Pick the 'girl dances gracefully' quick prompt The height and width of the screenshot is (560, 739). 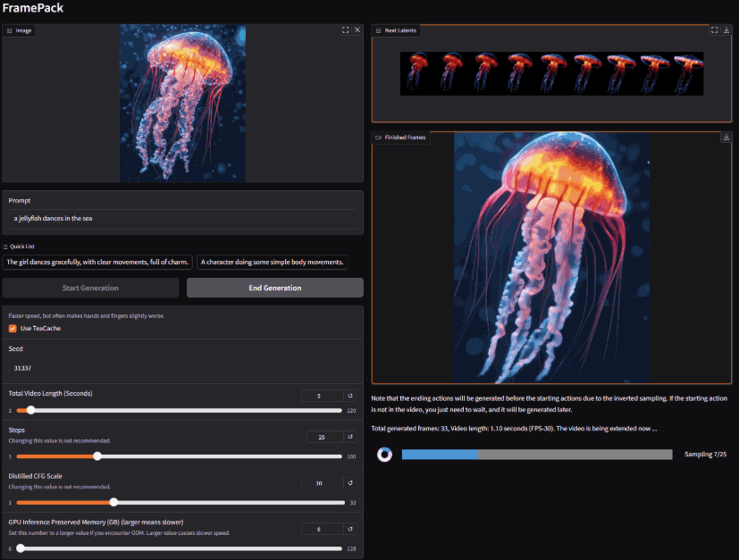[97, 262]
